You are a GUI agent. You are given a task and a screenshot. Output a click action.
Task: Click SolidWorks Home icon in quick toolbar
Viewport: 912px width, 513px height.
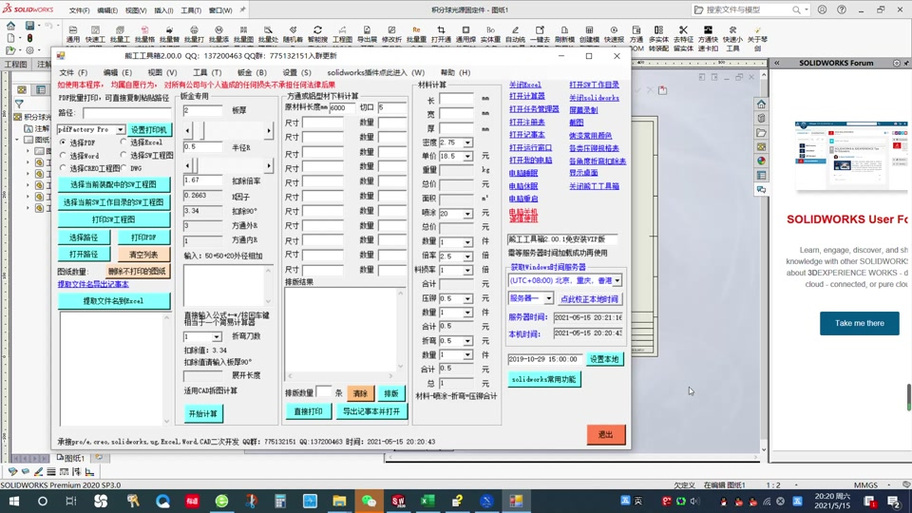(x=11, y=26)
